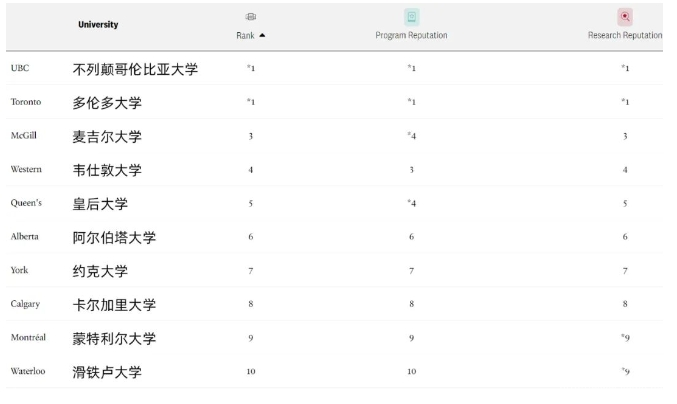This screenshot has width=677, height=404.
Task: Select the text 多伦多大学
Action: click(x=107, y=103)
